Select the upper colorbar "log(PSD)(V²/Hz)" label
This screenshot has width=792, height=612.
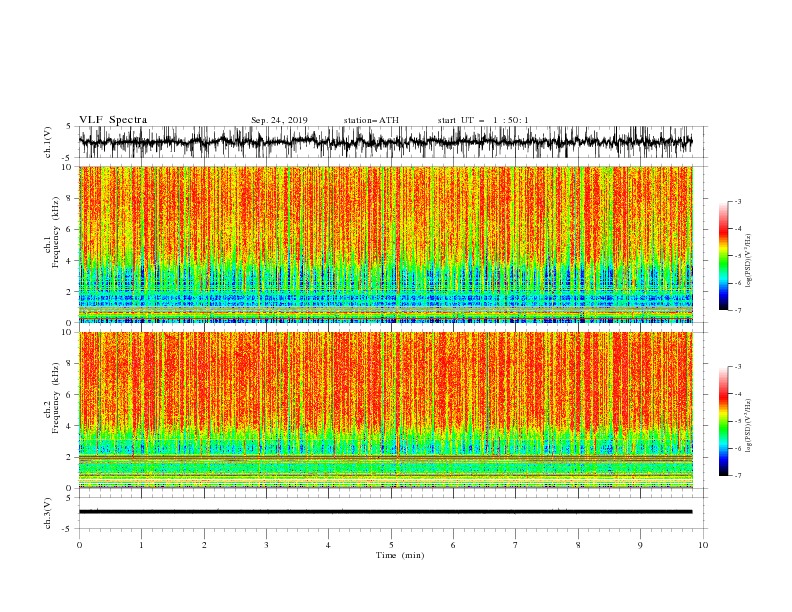[750, 261]
